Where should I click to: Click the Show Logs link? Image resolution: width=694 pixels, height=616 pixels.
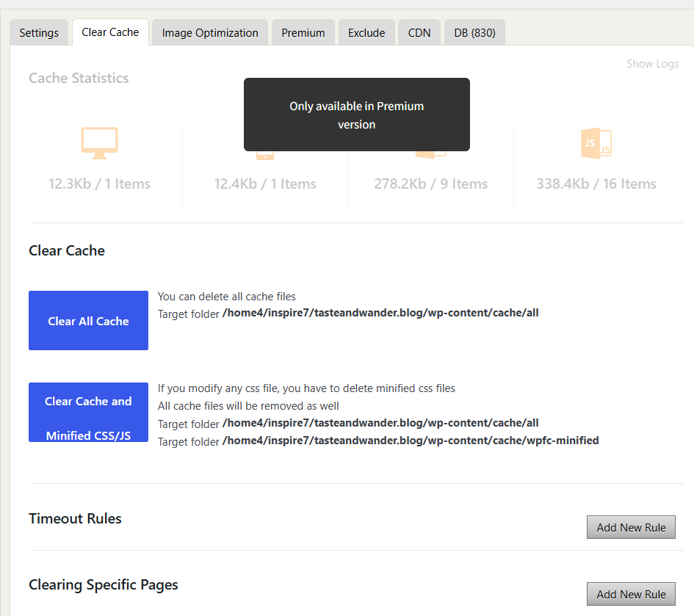652,64
